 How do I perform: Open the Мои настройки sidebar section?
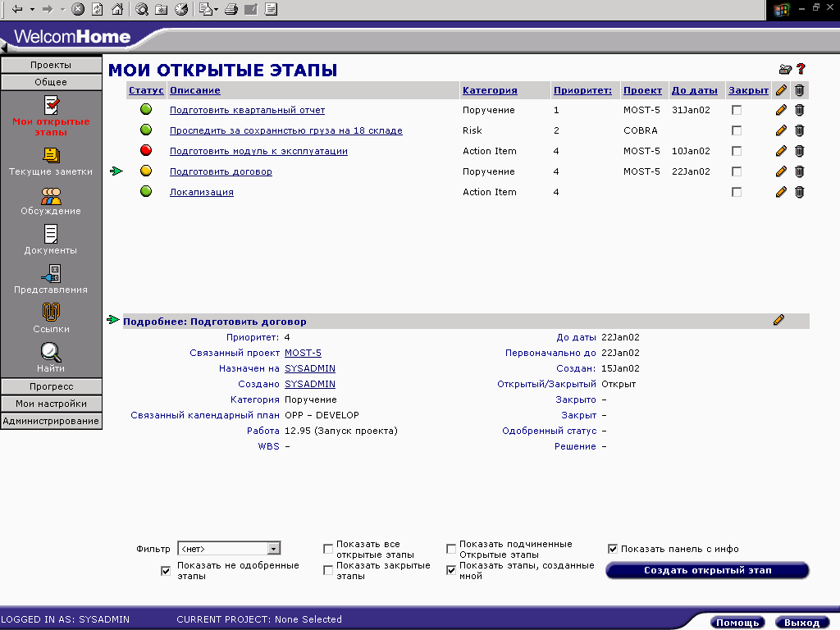tap(51, 404)
